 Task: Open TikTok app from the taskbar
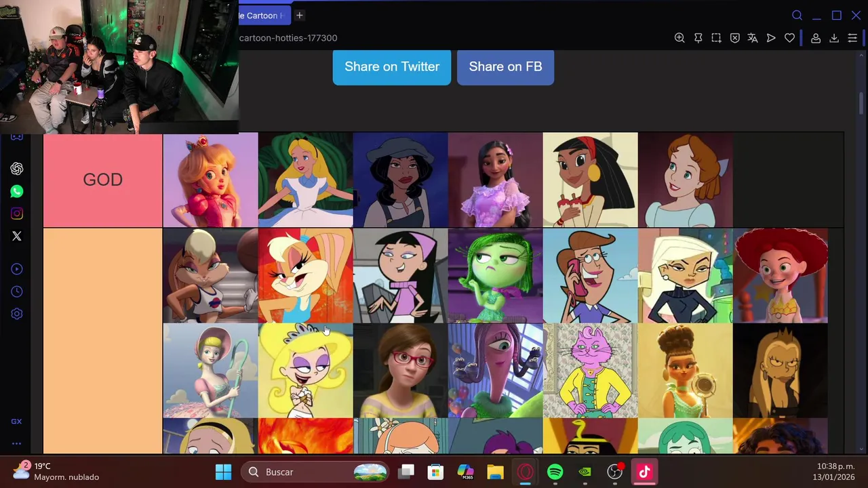click(x=644, y=472)
